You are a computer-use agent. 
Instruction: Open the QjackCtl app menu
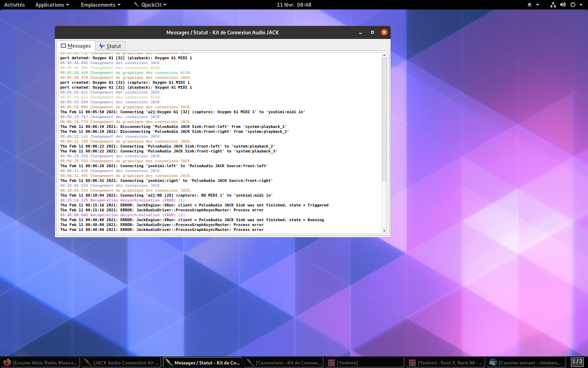coord(150,5)
